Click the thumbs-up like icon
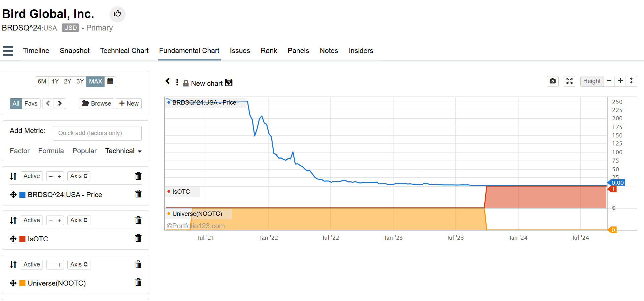The width and height of the screenshot is (644, 301). [x=117, y=14]
